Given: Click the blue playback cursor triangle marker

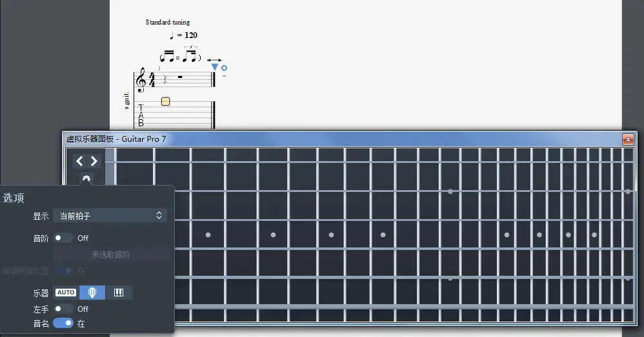Looking at the screenshot, I should pos(214,67).
